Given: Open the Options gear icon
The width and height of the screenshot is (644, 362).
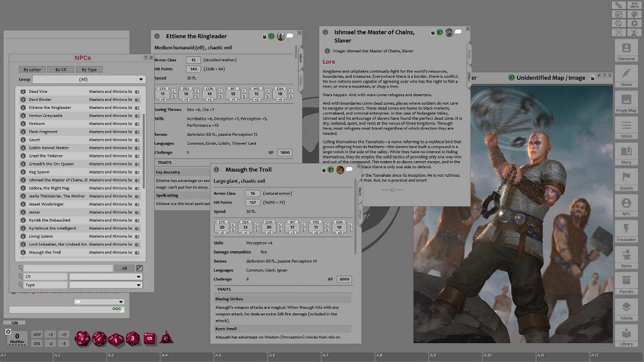Looking at the screenshot, I should click(634, 23).
